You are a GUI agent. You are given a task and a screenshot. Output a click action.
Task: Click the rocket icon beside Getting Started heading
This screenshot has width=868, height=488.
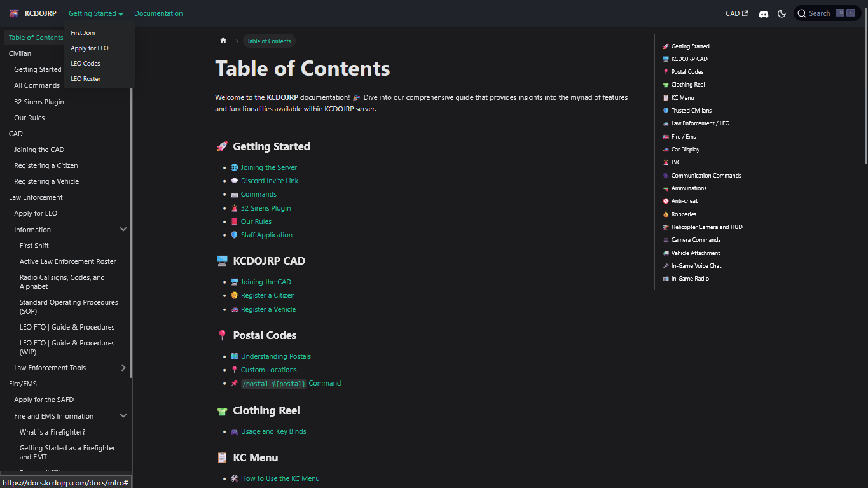pos(221,146)
